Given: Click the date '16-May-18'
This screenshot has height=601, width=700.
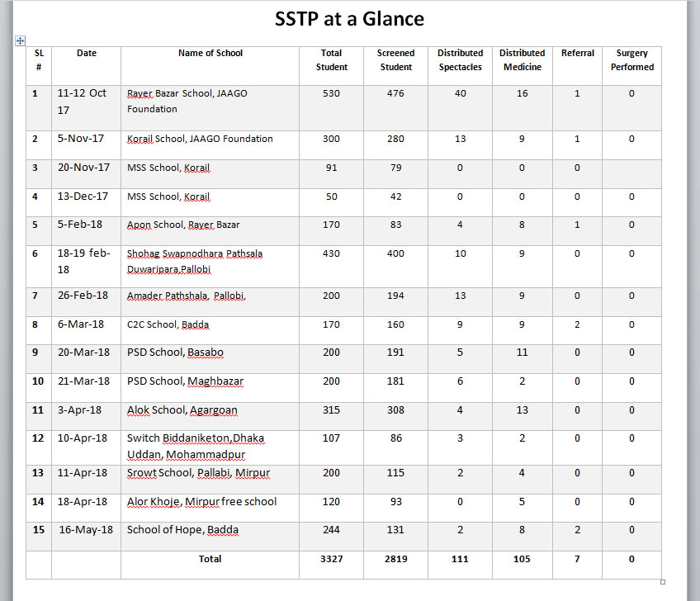Looking at the screenshot, I should pyautogui.click(x=86, y=530).
